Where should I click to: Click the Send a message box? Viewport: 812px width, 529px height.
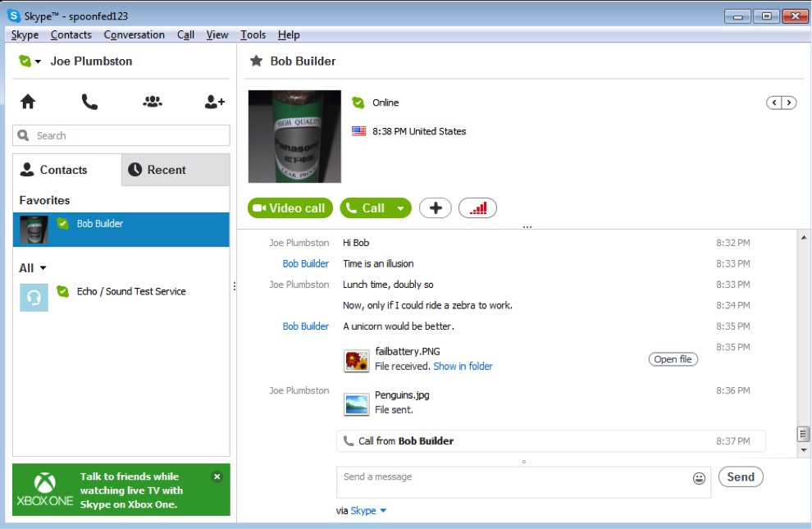click(523, 482)
